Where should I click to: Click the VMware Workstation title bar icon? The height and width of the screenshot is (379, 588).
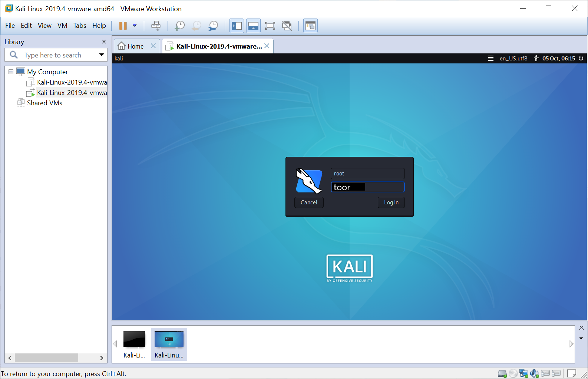9,8
